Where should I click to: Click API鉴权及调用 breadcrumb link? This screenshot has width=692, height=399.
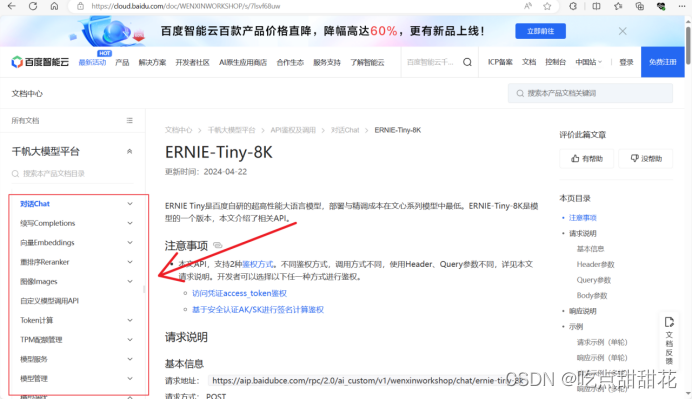click(293, 130)
